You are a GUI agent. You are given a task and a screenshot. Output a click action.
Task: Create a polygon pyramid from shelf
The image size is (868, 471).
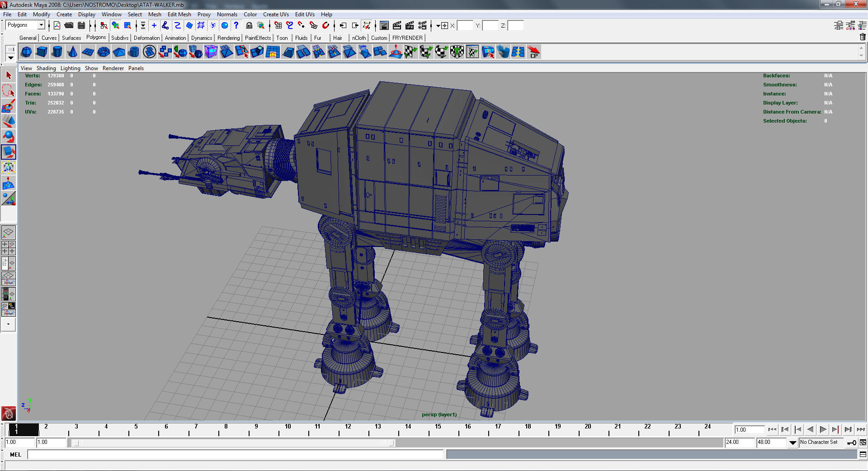[x=118, y=52]
